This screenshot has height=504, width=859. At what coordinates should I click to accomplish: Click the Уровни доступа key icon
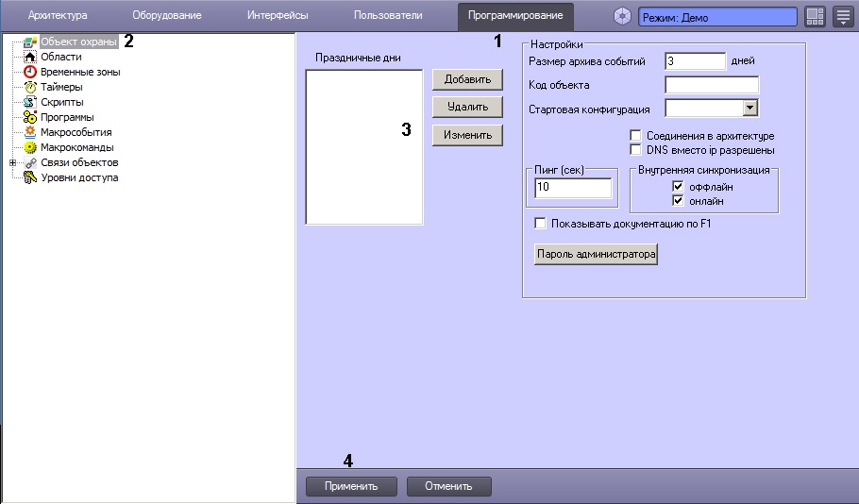coord(30,177)
